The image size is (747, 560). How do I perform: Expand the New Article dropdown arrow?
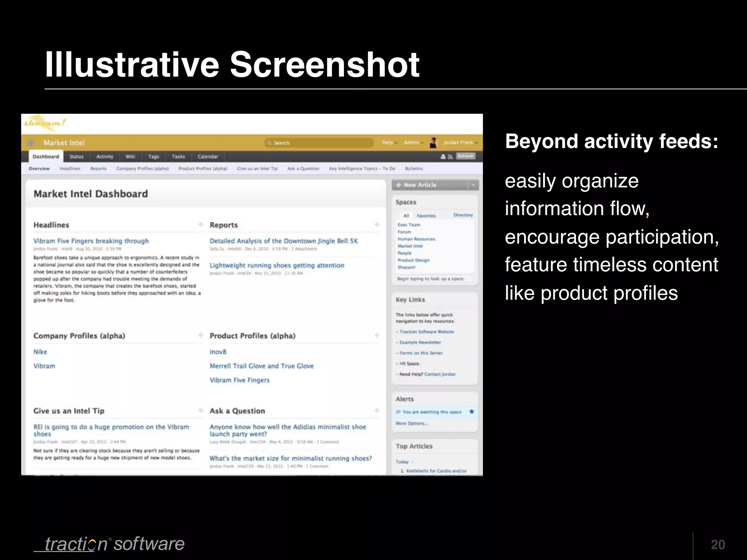pyautogui.click(x=473, y=185)
